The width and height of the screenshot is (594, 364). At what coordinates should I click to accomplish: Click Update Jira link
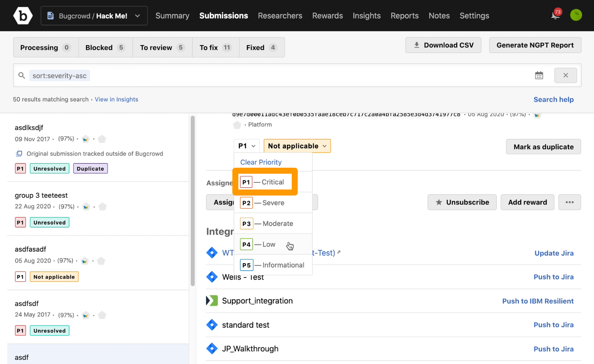tap(554, 253)
